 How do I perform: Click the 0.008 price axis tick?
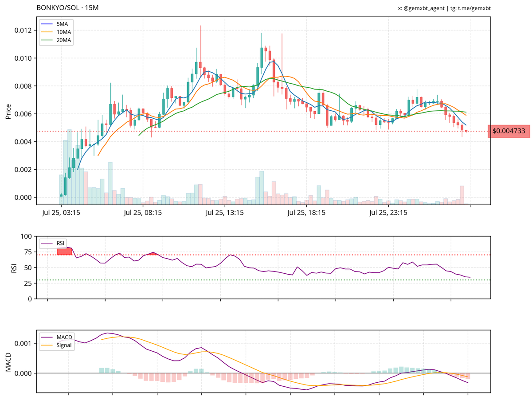[x=23, y=86]
